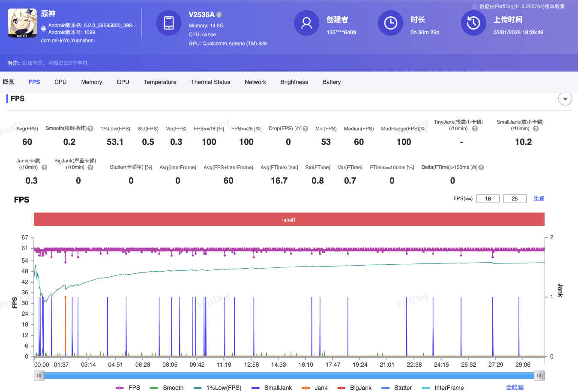Screen dimensions: 578x392
Task: Open the Battery tab
Action: tap(331, 82)
